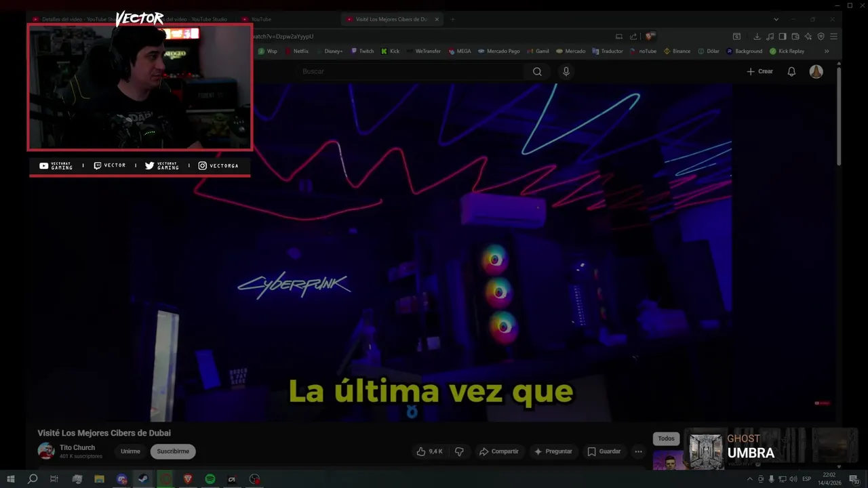This screenshot has height=488, width=868.
Task: Click the Suscribirme button
Action: click(x=173, y=451)
